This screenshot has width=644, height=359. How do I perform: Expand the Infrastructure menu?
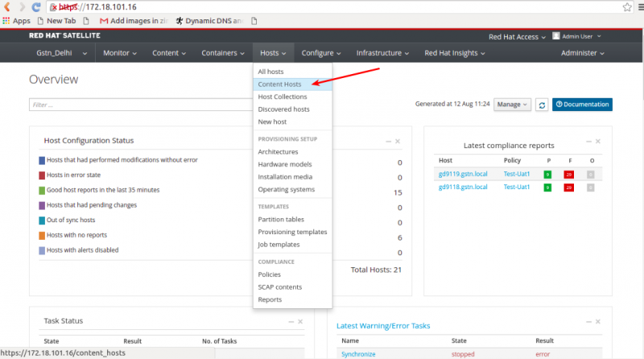(x=382, y=53)
